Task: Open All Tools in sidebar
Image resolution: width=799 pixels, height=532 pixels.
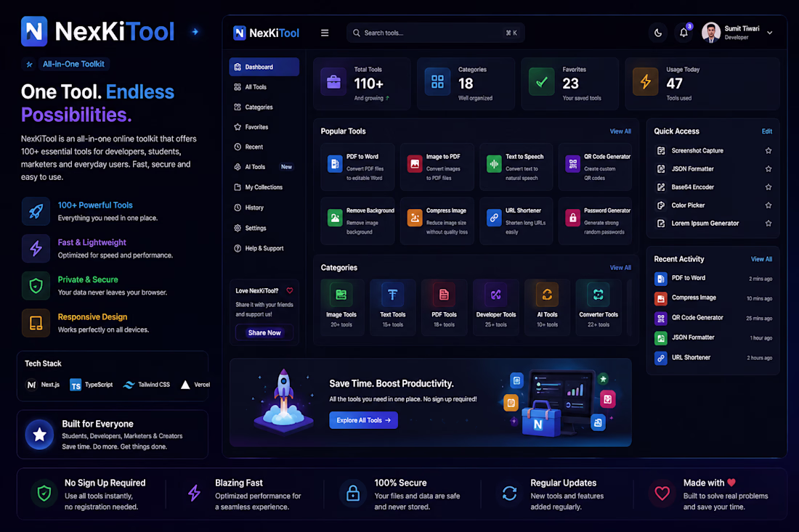Action: [264, 87]
